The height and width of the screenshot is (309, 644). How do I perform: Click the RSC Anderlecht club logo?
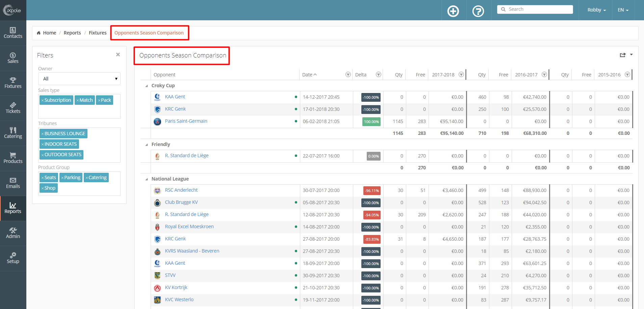coord(157,190)
